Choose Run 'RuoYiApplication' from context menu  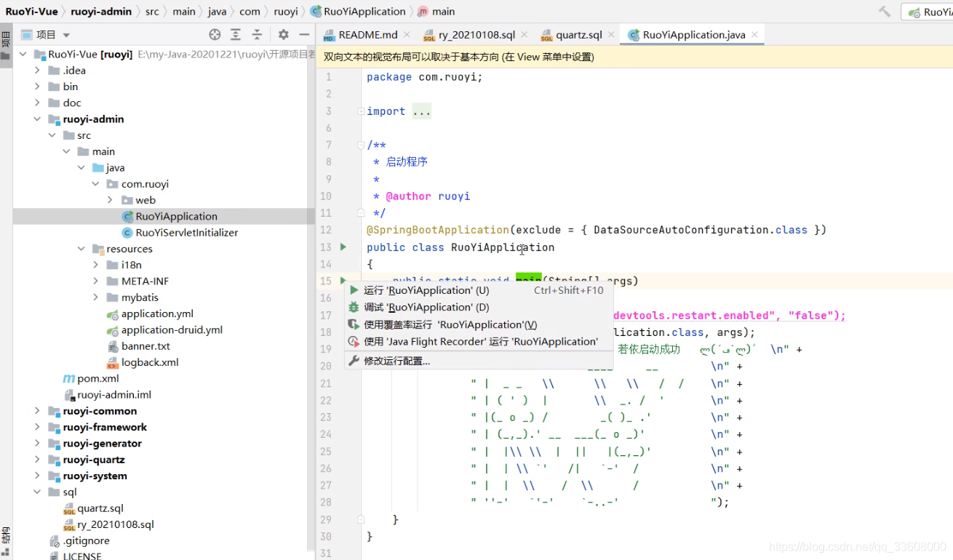479,290
